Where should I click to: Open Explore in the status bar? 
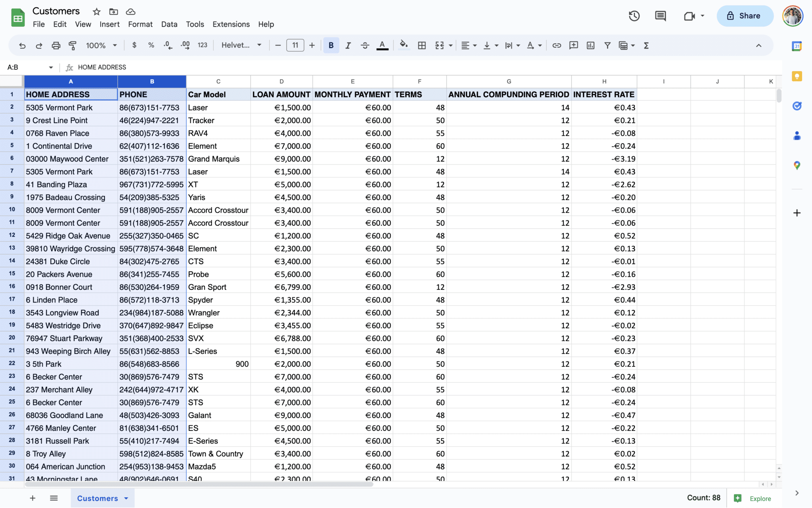click(758, 498)
